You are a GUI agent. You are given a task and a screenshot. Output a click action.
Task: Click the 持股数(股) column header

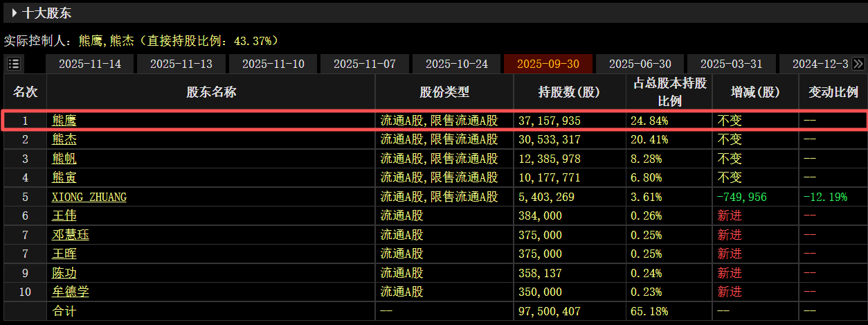(x=570, y=92)
